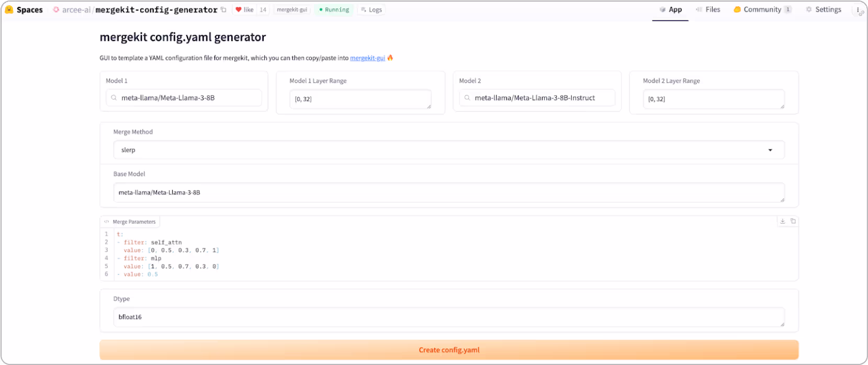Like the space with the heart button

(244, 9)
